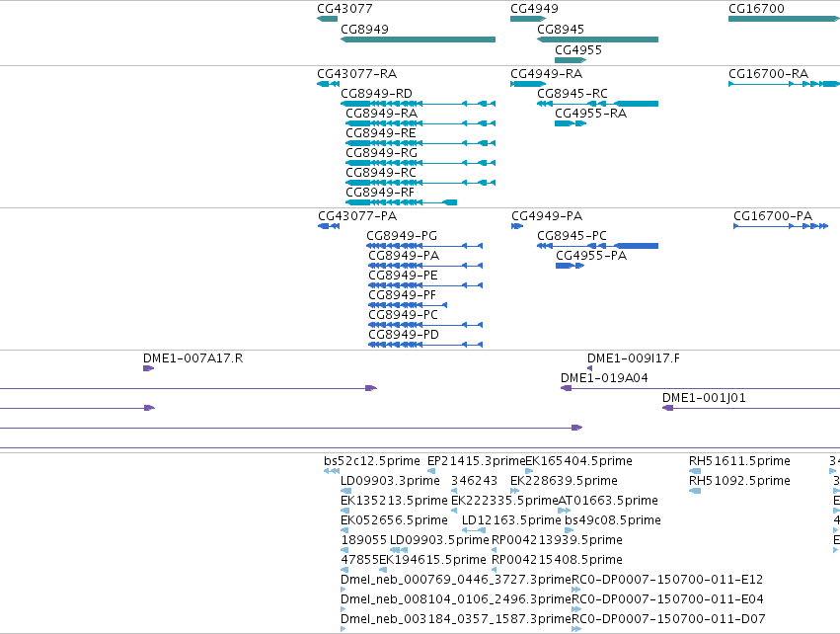Image resolution: width=840 pixels, height=634 pixels.
Task: Click EST EK194615.5prime
Action: 383,570
